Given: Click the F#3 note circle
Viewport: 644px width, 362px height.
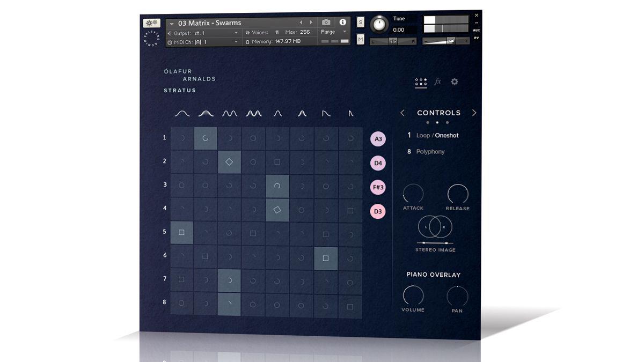Looking at the screenshot, I should point(378,187).
